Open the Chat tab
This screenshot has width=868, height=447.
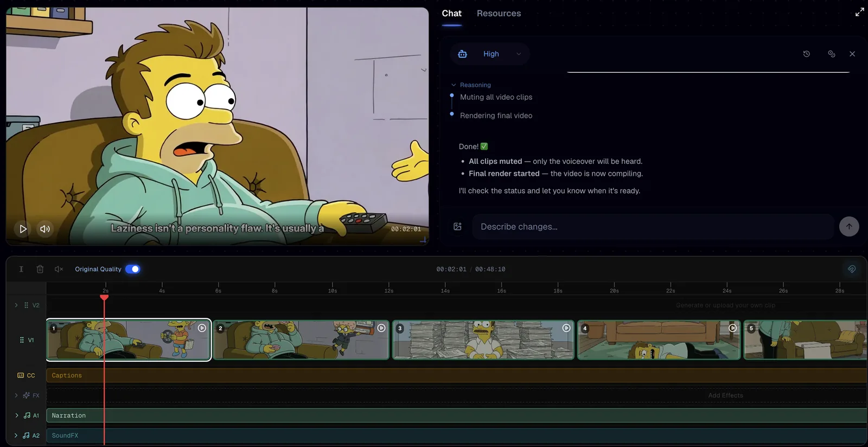click(x=451, y=14)
